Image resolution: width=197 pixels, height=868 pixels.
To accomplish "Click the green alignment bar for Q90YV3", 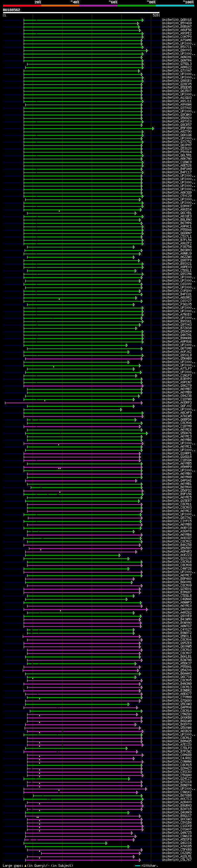I will [x=86, y=50].
